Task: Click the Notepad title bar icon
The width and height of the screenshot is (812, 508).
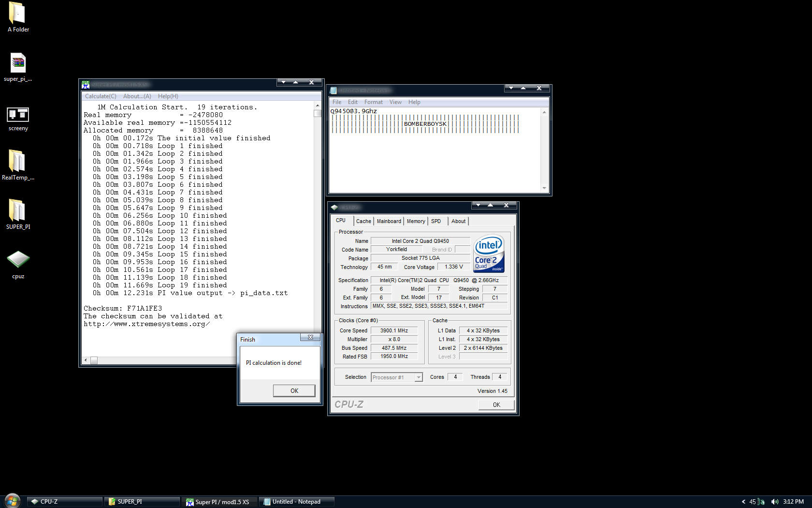Action: click(x=333, y=90)
